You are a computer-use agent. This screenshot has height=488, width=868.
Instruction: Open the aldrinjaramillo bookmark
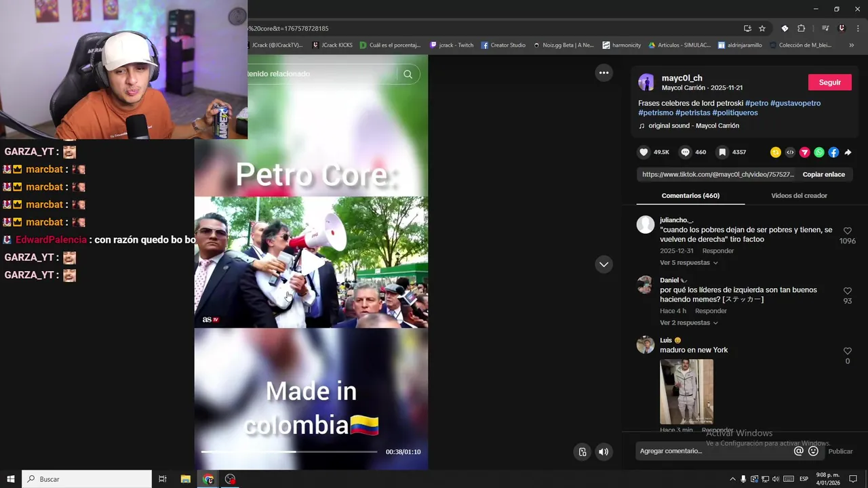pos(740,45)
